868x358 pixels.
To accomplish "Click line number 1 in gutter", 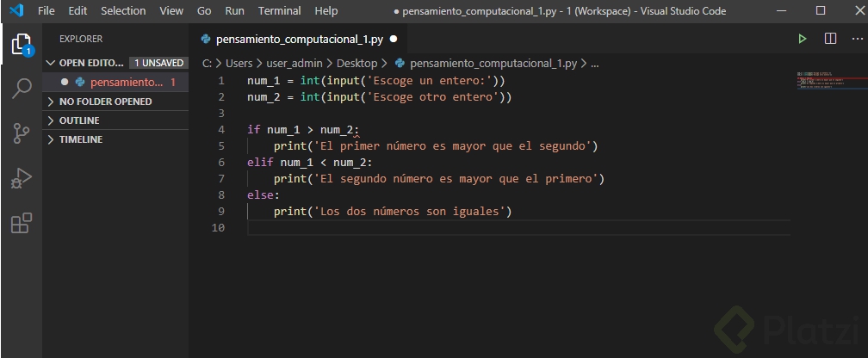I will point(221,81).
